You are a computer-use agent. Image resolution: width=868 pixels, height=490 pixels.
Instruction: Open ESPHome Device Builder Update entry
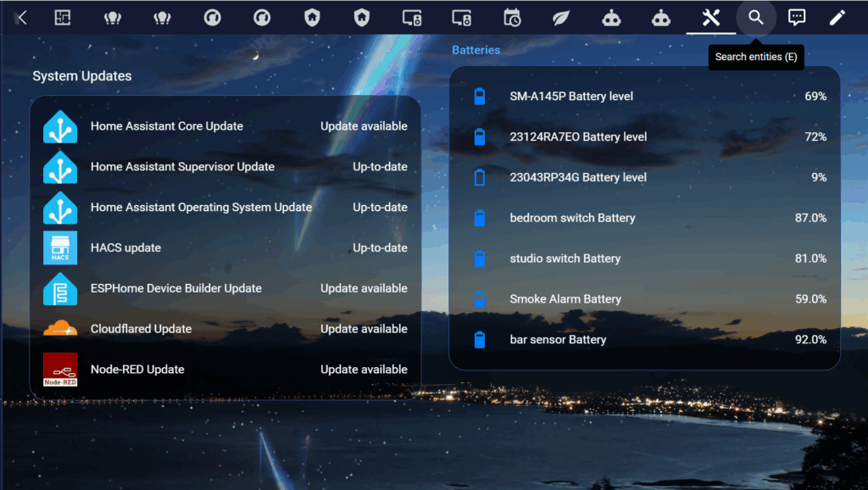[176, 288]
